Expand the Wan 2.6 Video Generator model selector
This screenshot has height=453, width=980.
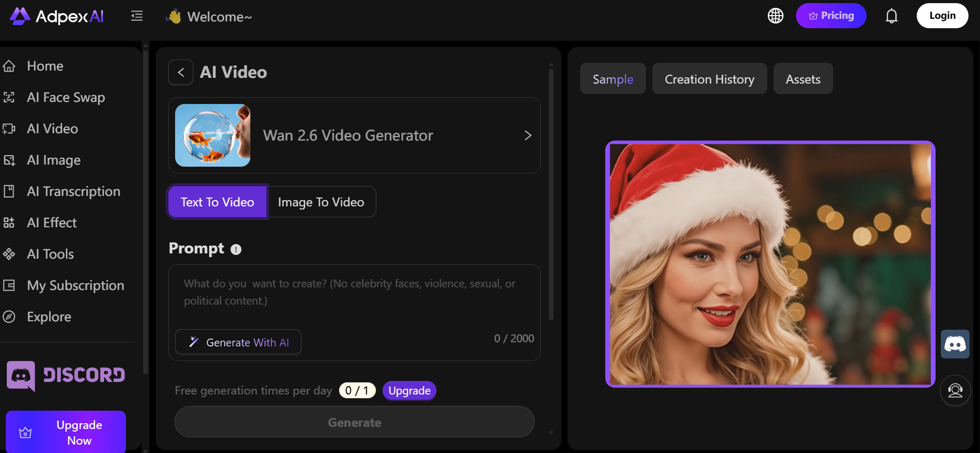click(354, 135)
